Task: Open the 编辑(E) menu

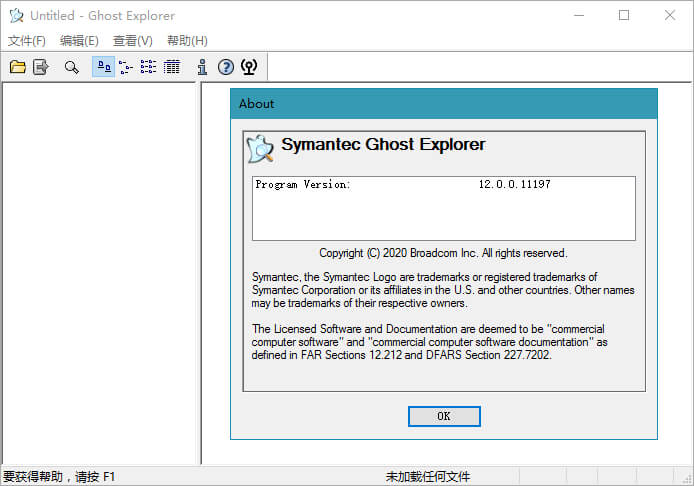Action: tap(79, 41)
